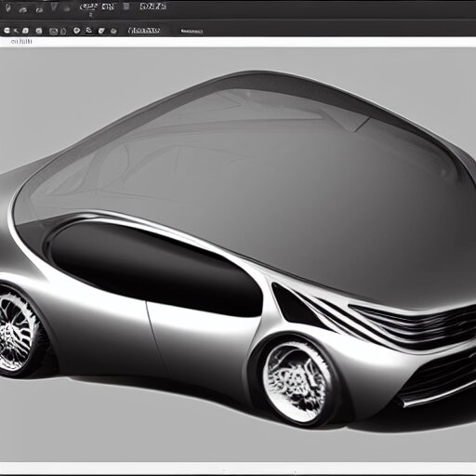Viewport: 476px width, 476px height.
Task: Click the second icon in top toolbar row
Action: [23, 9]
